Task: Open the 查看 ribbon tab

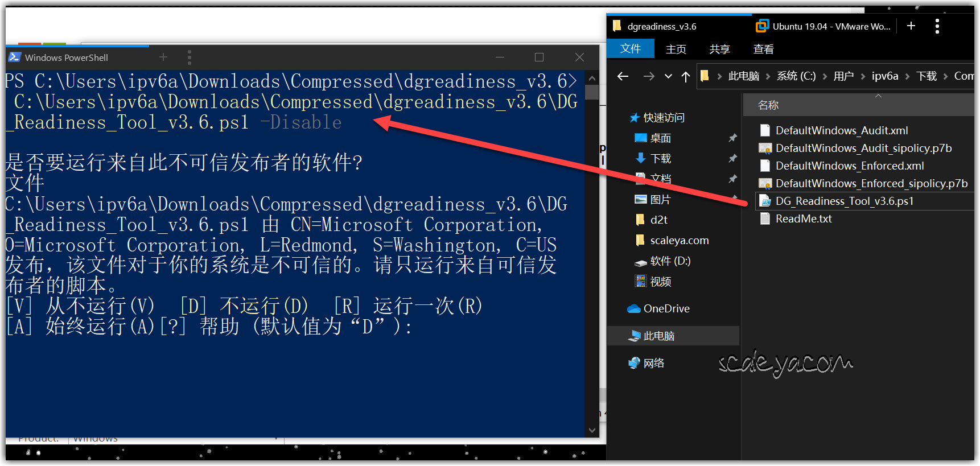Action: [763, 50]
